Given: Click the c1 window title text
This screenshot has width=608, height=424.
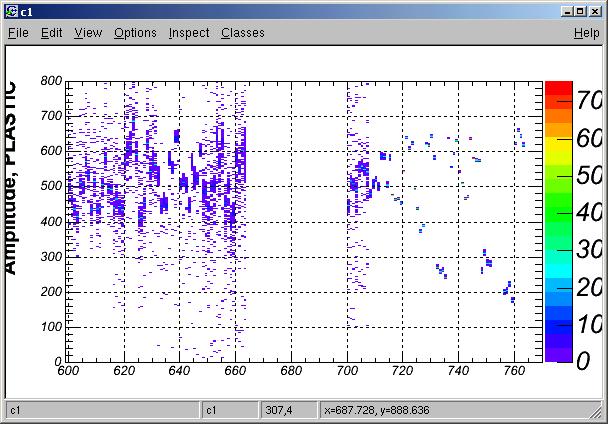Looking at the screenshot, I should [x=27, y=12].
